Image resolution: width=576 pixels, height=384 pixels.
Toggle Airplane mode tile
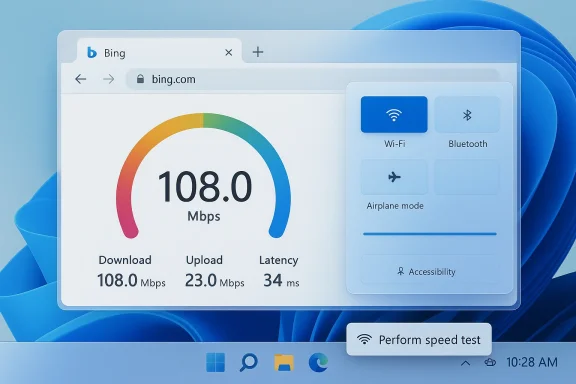coord(394,177)
